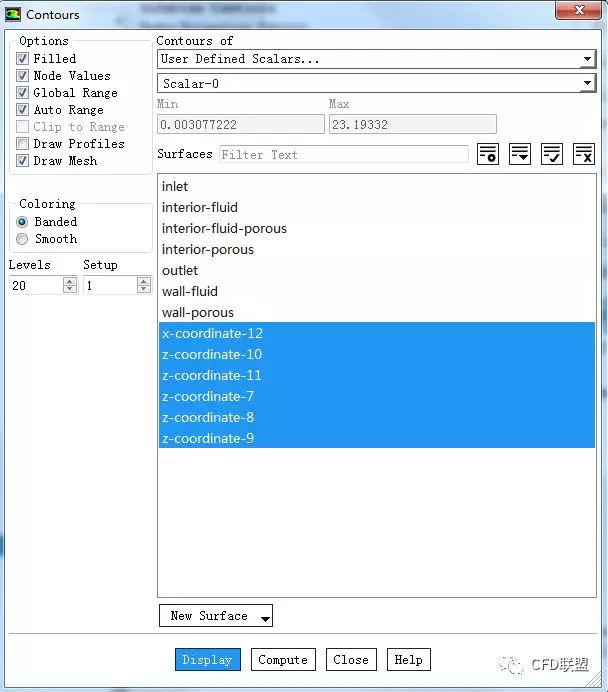
Task: Increase Setup with the up arrow
Action: [x=144, y=281]
